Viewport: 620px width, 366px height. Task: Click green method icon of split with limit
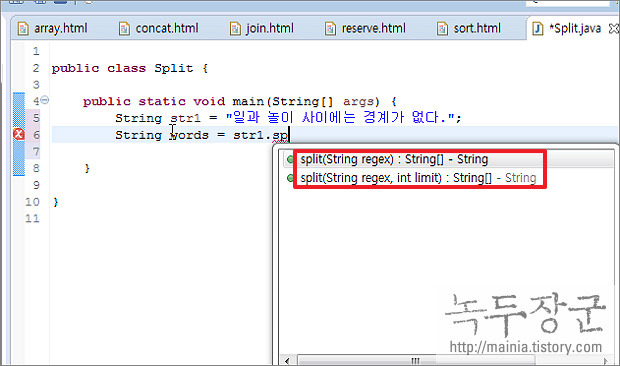click(x=290, y=178)
